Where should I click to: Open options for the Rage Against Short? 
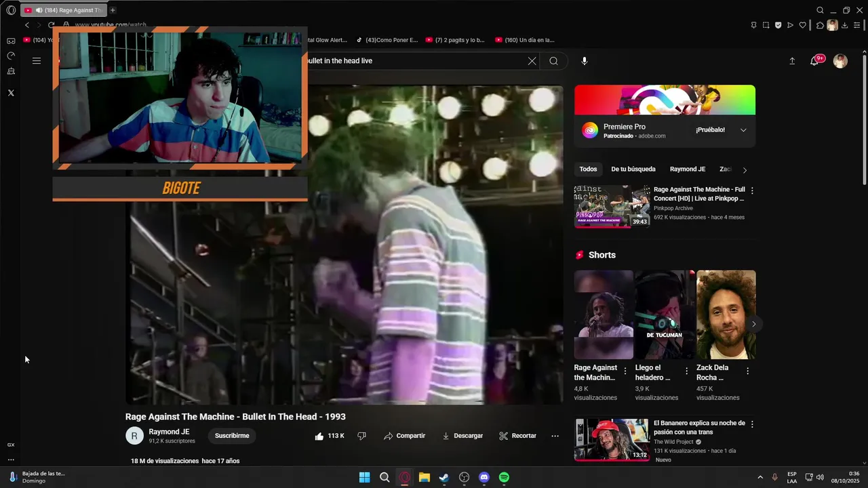pyautogui.click(x=625, y=371)
